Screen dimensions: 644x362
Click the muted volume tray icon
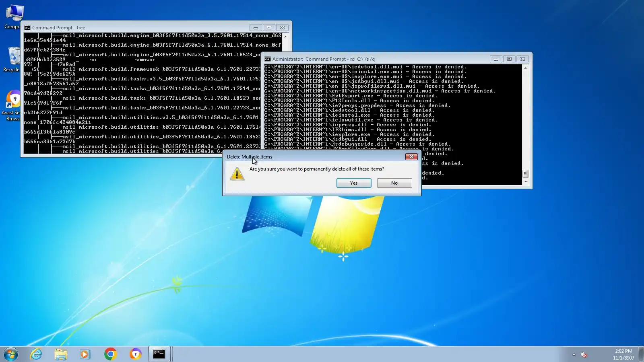(584, 354)
